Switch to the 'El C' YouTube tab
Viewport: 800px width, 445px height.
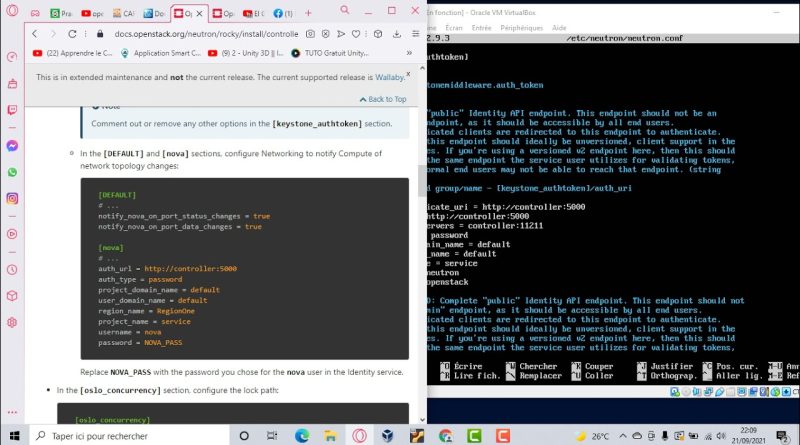click(254, 14)
